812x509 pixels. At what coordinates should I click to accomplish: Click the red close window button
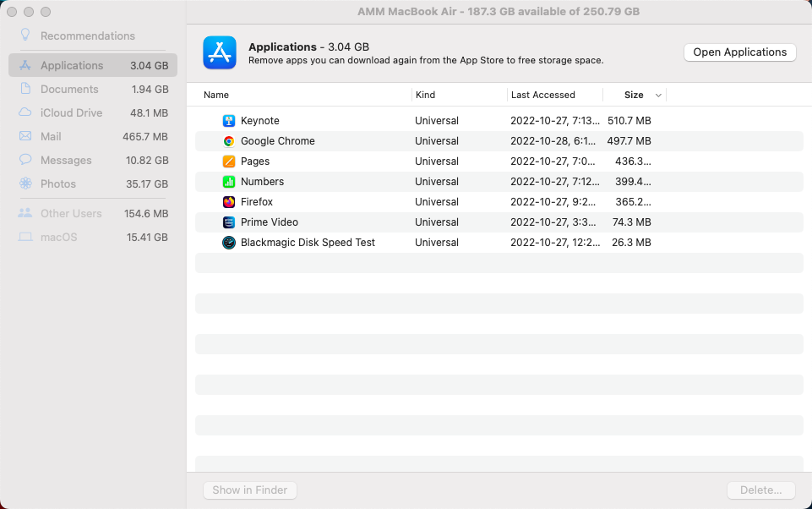[x=12, y=11]
